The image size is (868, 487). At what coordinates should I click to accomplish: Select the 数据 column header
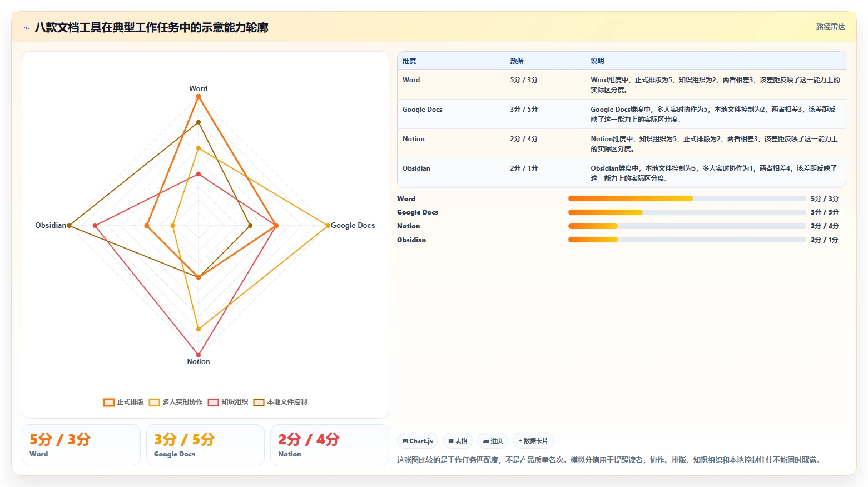(517, 61)
